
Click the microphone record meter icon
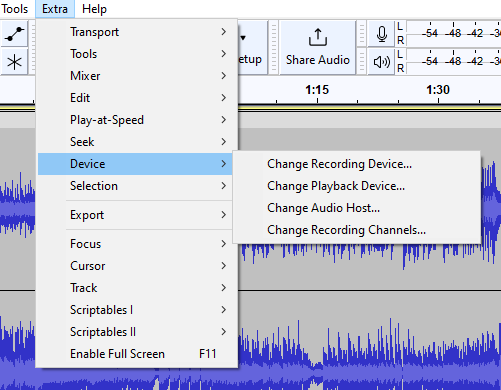381,34
